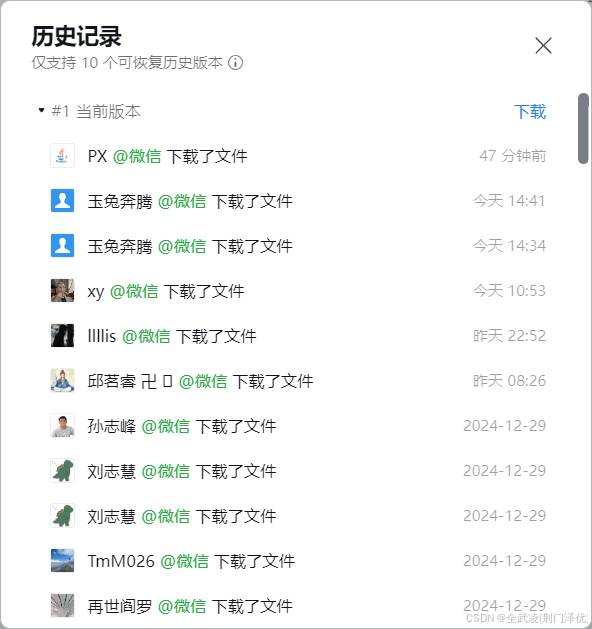
Task: Click @微信 link in PX's entry
Action: (137, 156)
